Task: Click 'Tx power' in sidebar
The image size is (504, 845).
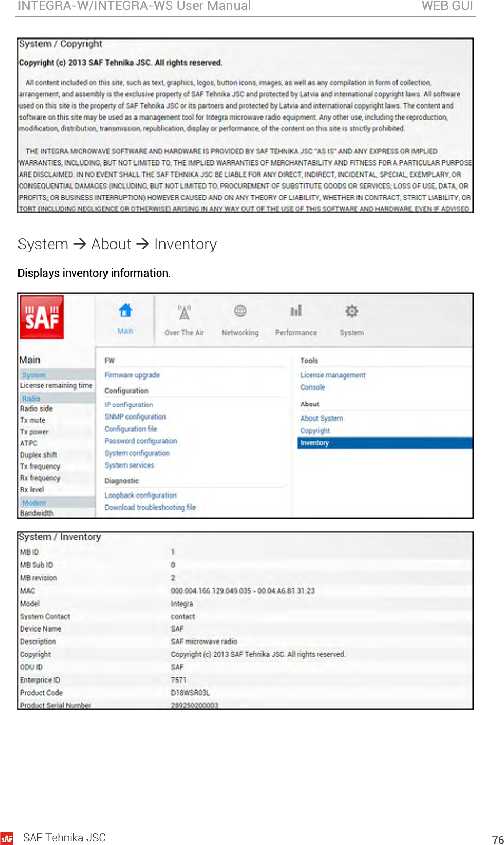Action: tap(34, 432)
